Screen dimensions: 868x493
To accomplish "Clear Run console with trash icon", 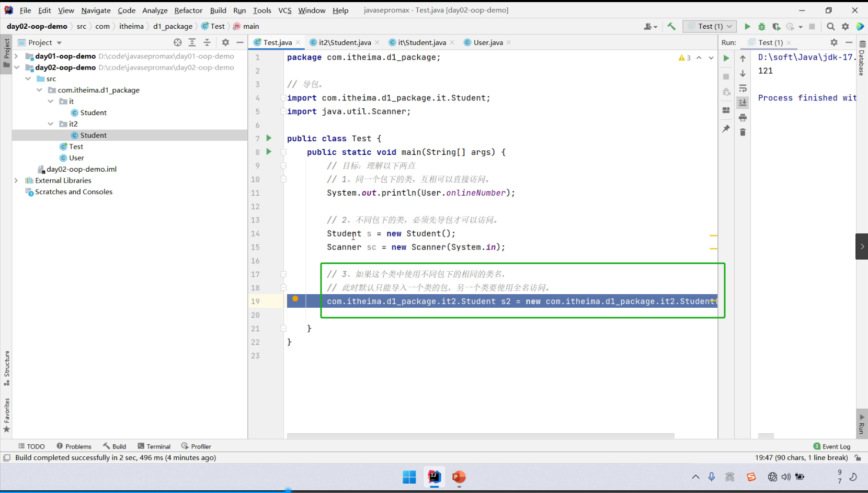I will pyautogui.click(x=743, y=132).
